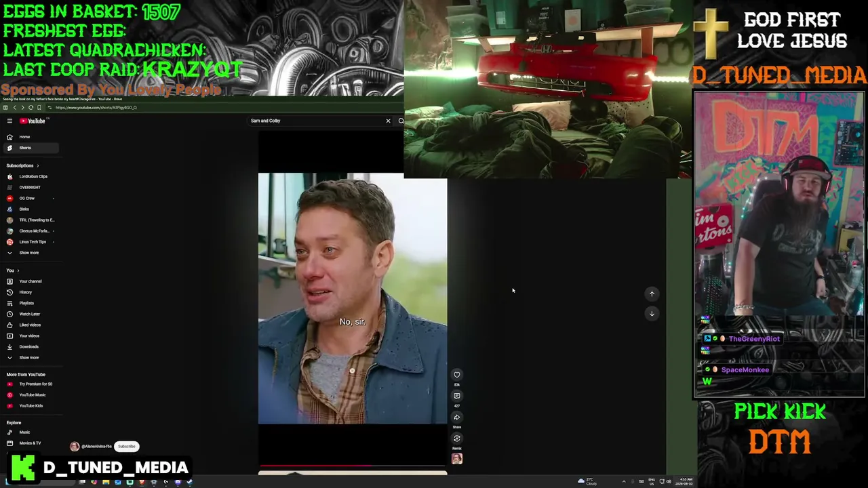This screenshot has width=868, height=488.
Task: Open the ENG US language switcher
Action: [652, 481]
